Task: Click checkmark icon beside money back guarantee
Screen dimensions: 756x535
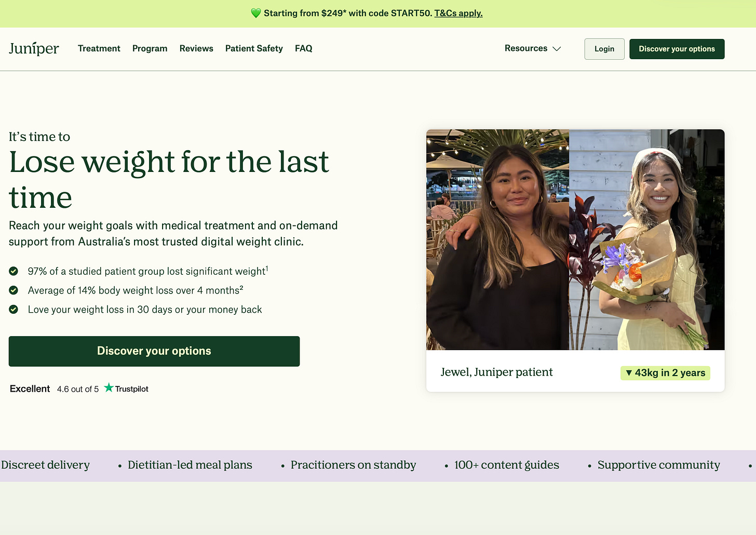Action: 14,310
